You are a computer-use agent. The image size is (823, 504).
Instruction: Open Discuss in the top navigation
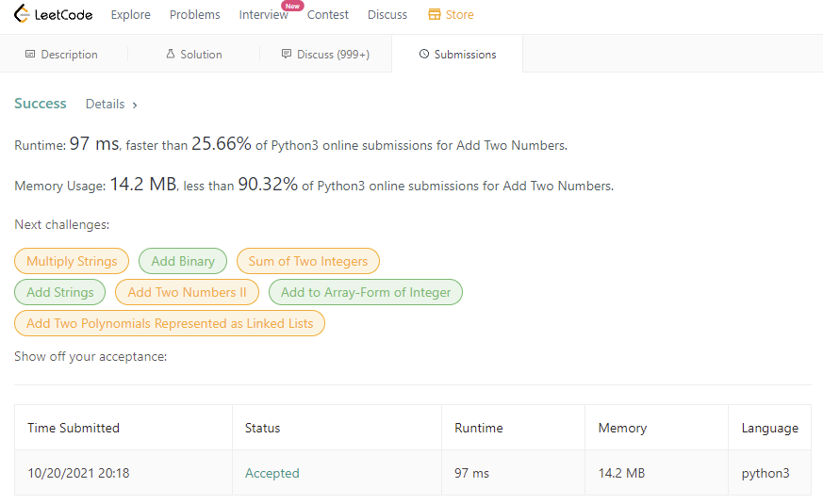[387, 14]
